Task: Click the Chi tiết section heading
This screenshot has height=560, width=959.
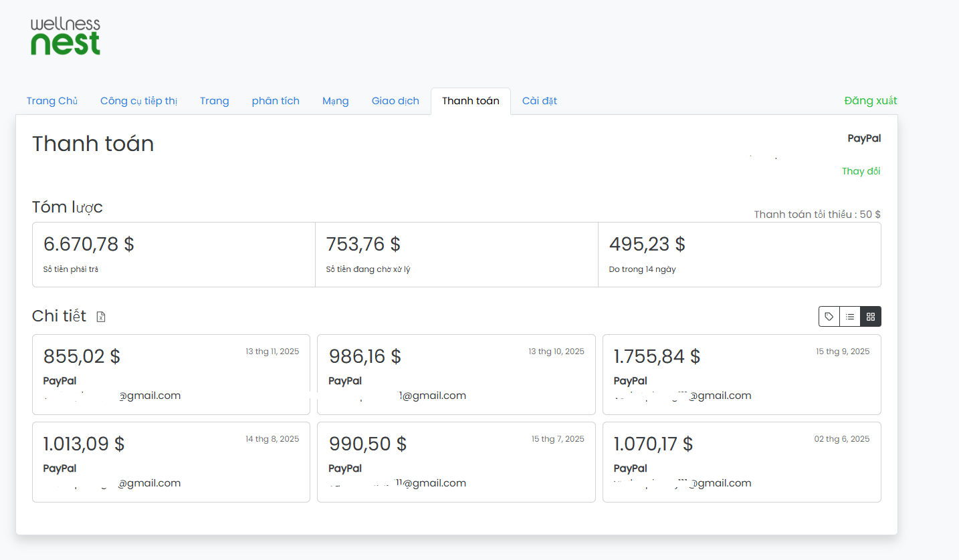Action: point(60,316)
